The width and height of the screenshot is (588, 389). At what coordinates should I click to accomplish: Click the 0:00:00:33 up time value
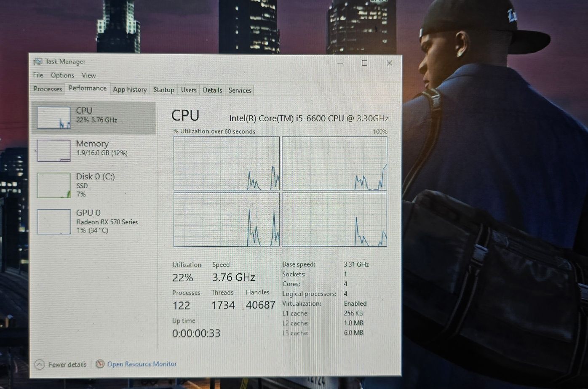[196, 333]
